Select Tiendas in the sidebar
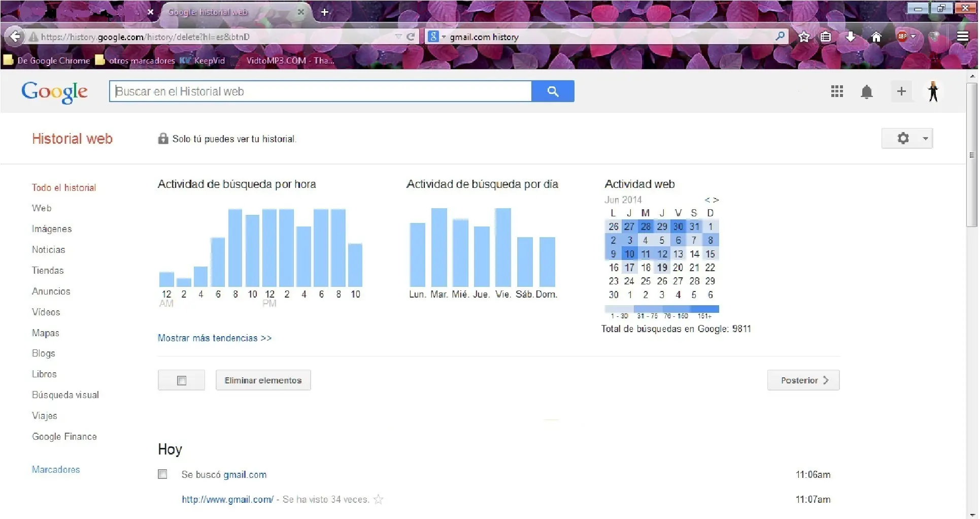The width and height of the screenshot is (980, 519). coord(48,271)
